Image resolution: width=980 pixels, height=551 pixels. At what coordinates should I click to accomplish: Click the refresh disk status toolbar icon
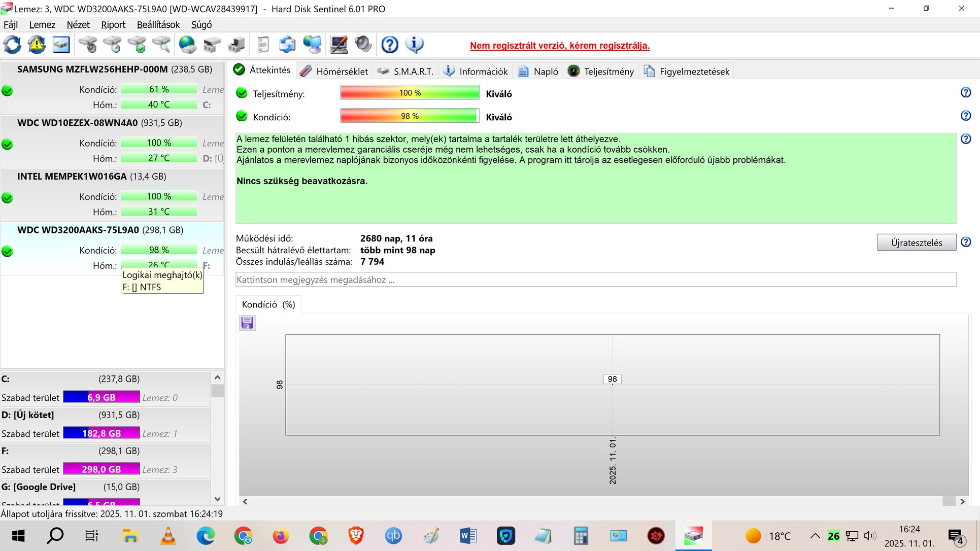pos(13,45)
